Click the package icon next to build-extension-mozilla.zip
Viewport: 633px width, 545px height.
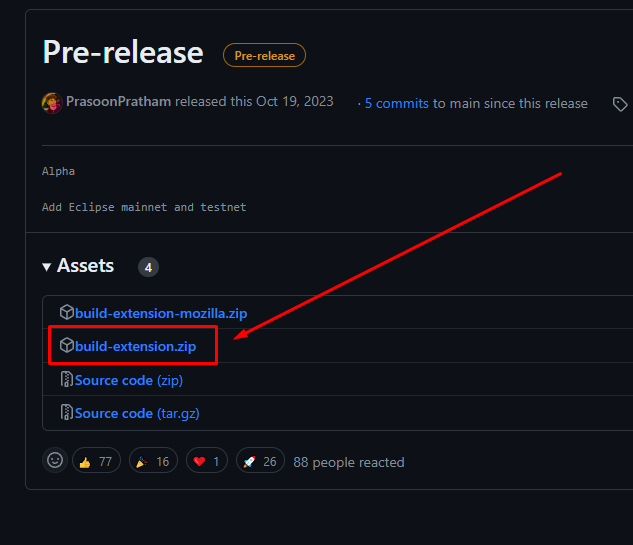click(x=67, y=312)
